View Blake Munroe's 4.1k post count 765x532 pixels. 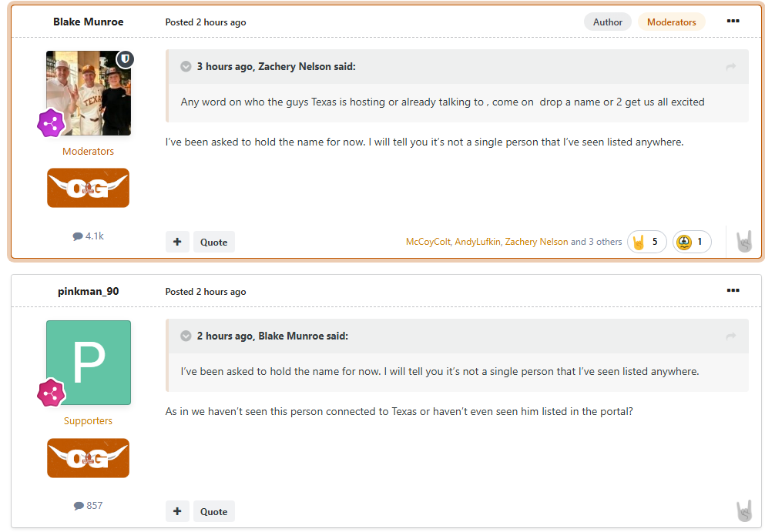click(89, 236)
